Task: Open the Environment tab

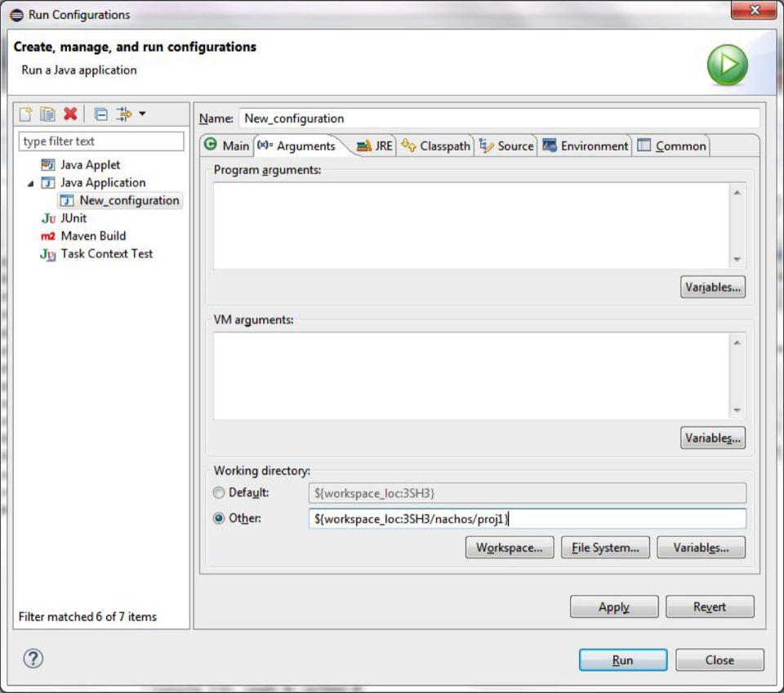Action: (586, 145)
